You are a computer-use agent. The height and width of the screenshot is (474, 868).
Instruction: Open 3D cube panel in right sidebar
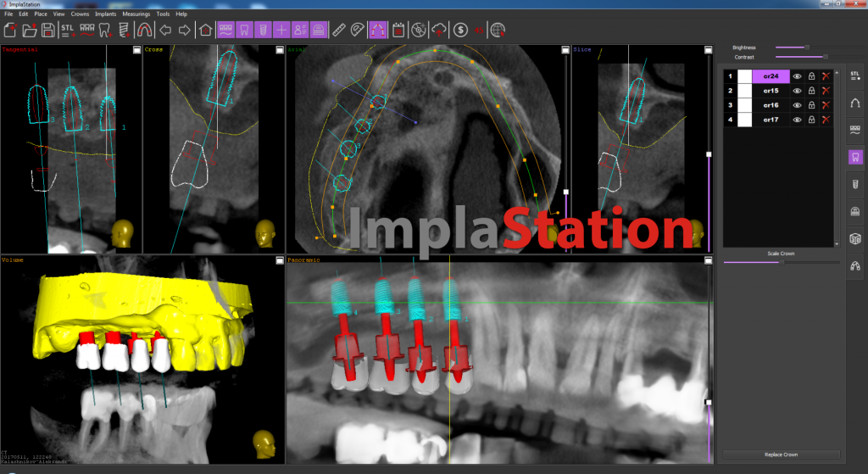[x=855, y=238]
